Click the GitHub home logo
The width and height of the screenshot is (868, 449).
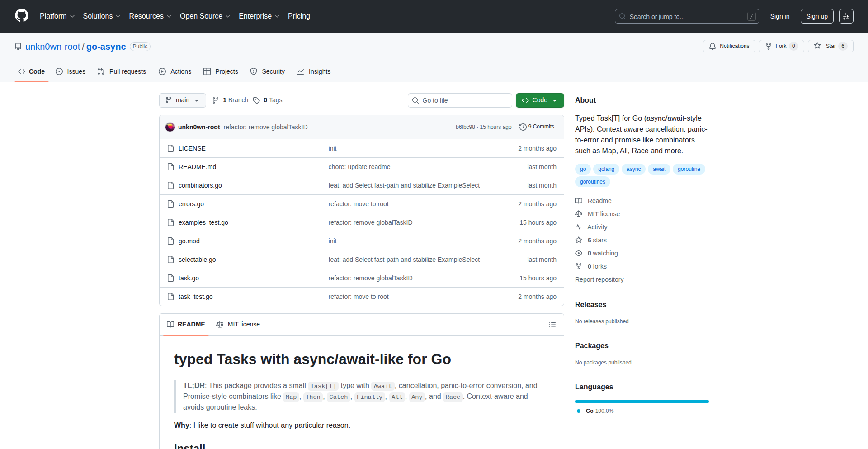(x=21, y=16)
